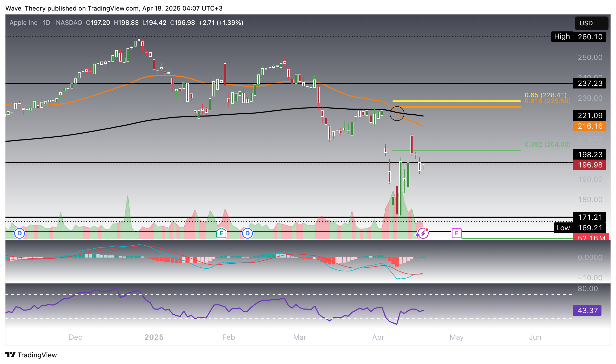
Task: Click the orange 216.16 moving average label
Action: click(590, 126)
